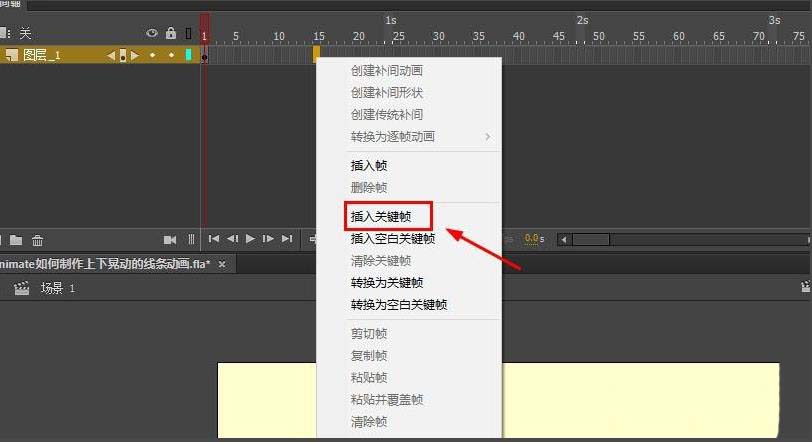Create a new layer folder
The image size is (812, 442).
pos(16,240)
